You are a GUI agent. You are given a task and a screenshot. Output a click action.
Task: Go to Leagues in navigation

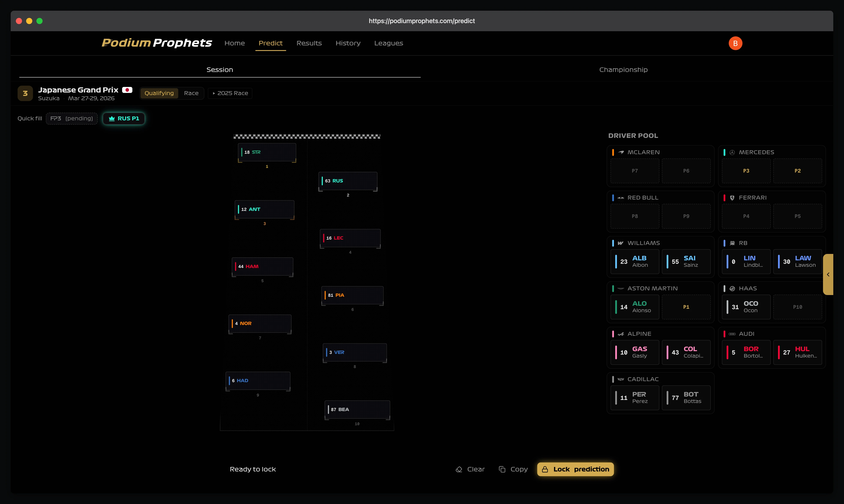[x=388, y=43]
